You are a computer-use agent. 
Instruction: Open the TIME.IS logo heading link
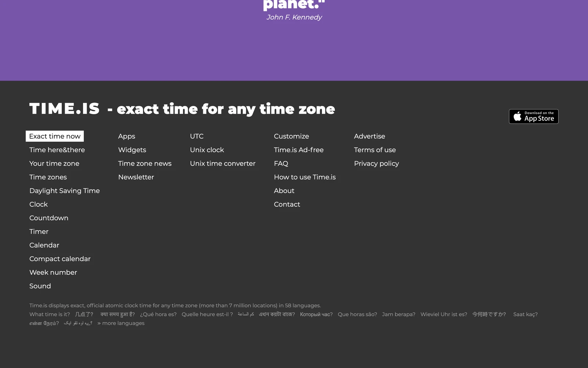coord(64,109)
